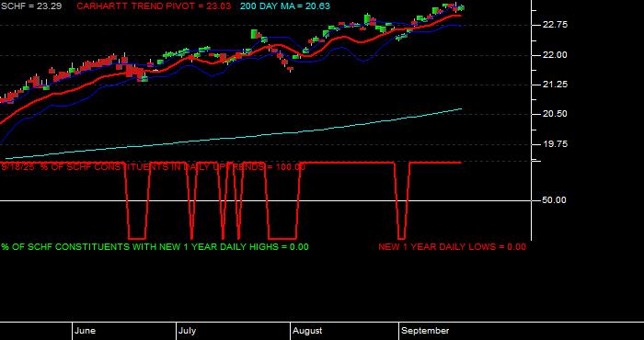
Task: Click the 200 DAY MA = 20.63 label
Action: pyautogui.click(x=285, y=6)
